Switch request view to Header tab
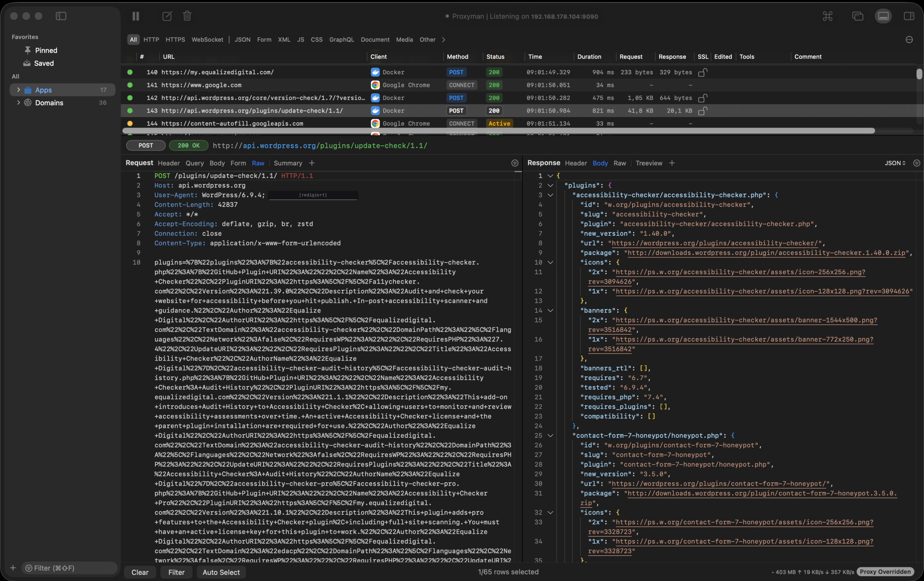 [x=169, y=163]
